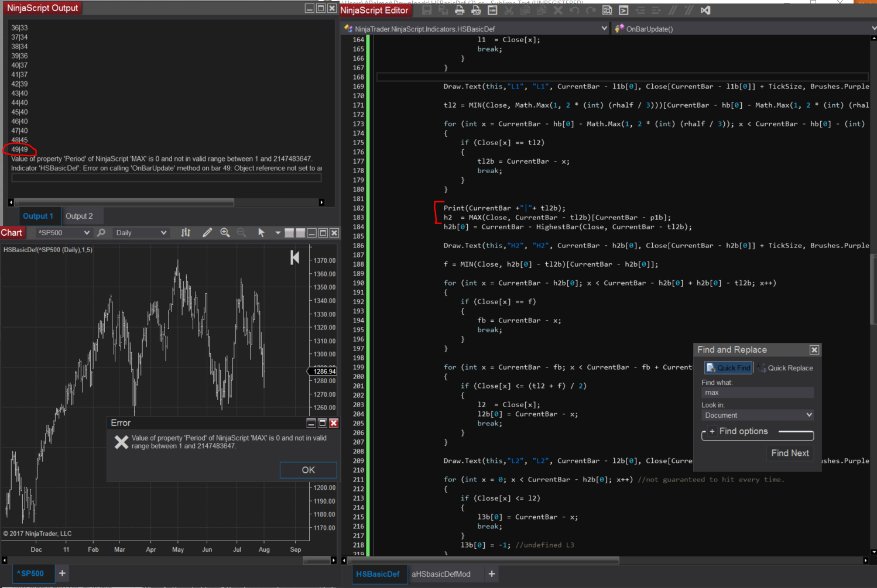Select the chart cursor pointer tool

pyautogui.click(x=261, y=233)
